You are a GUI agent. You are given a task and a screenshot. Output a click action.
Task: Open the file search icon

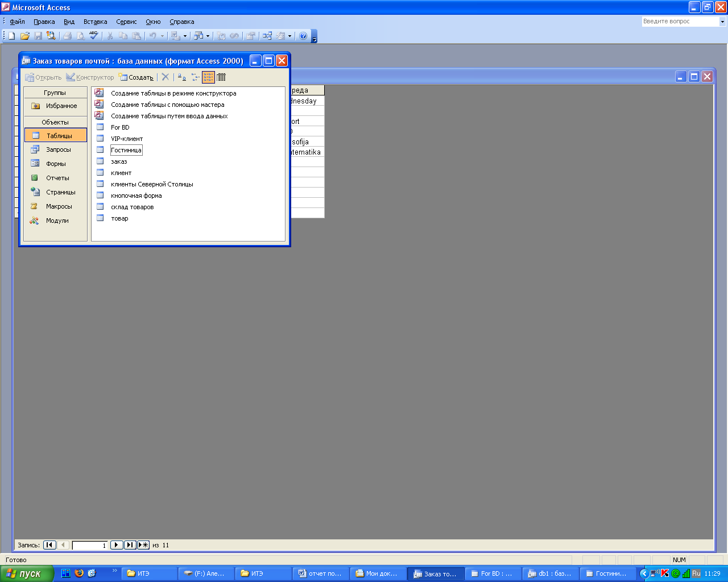coord(51,36)
